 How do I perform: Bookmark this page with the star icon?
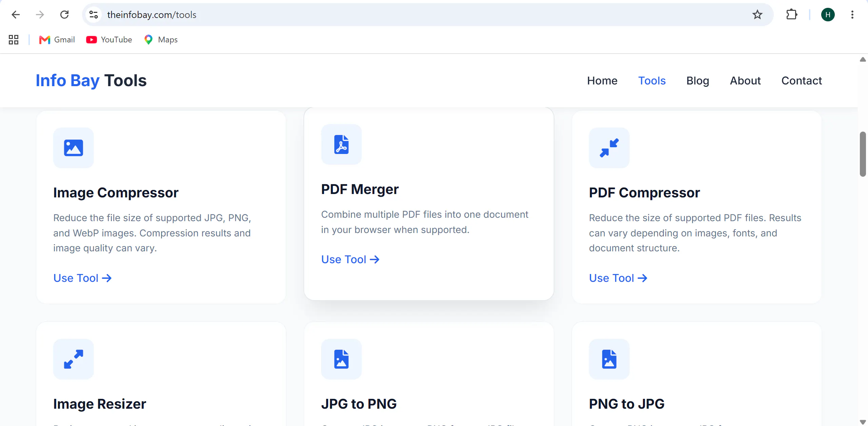coord(757,15)
